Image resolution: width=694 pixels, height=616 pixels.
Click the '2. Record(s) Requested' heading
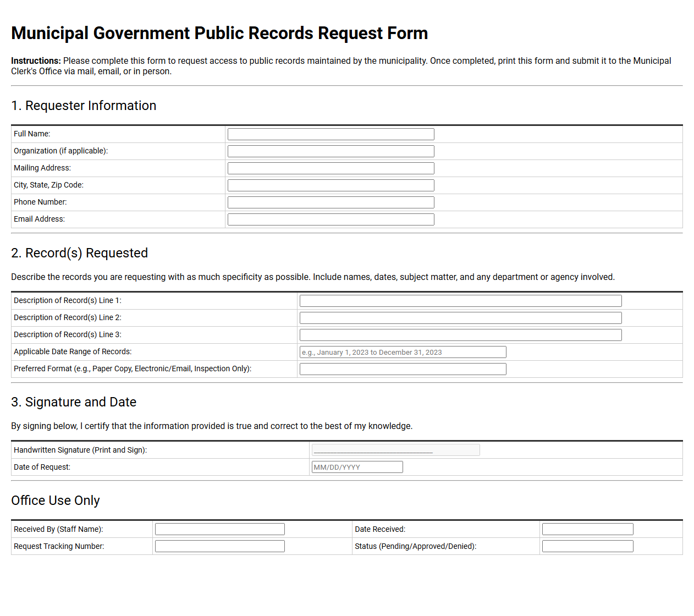pyautogui.click(x=80, y=253)
